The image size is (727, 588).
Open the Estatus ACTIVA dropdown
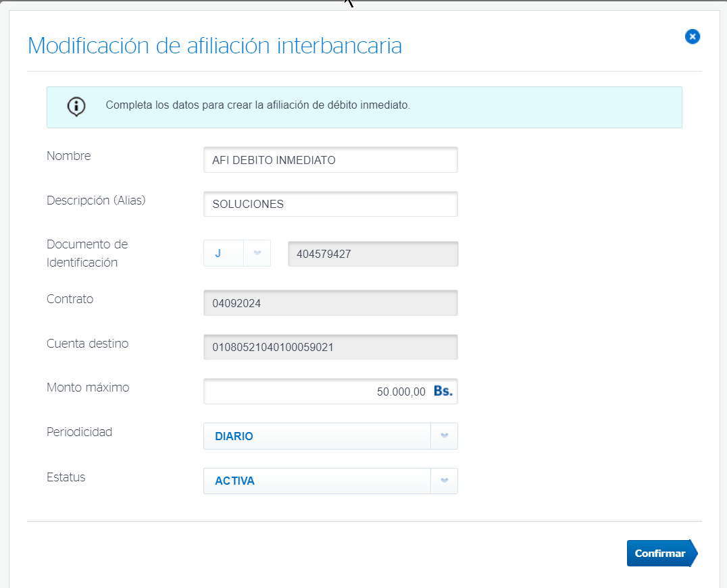point(330,481)
